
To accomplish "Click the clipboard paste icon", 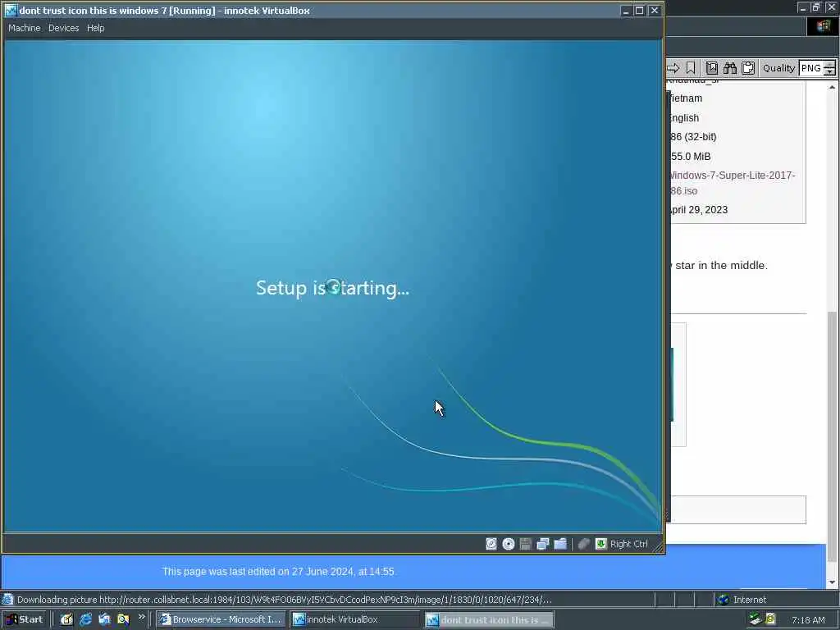I will point(748,68).
